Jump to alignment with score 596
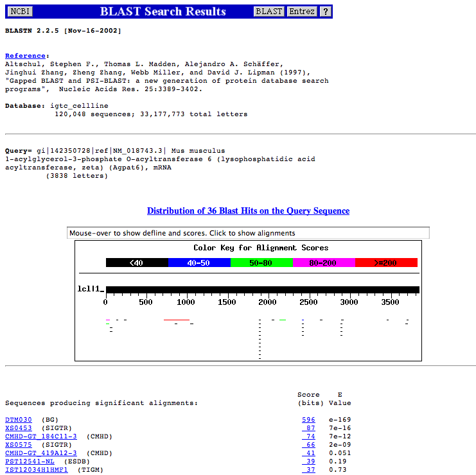476x475 pixels. click(308, 420)
